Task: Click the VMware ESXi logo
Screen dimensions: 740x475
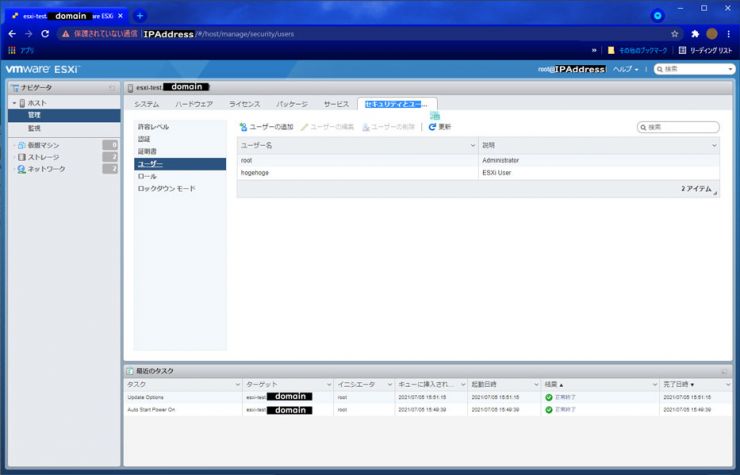Action: tap(42, 69)
